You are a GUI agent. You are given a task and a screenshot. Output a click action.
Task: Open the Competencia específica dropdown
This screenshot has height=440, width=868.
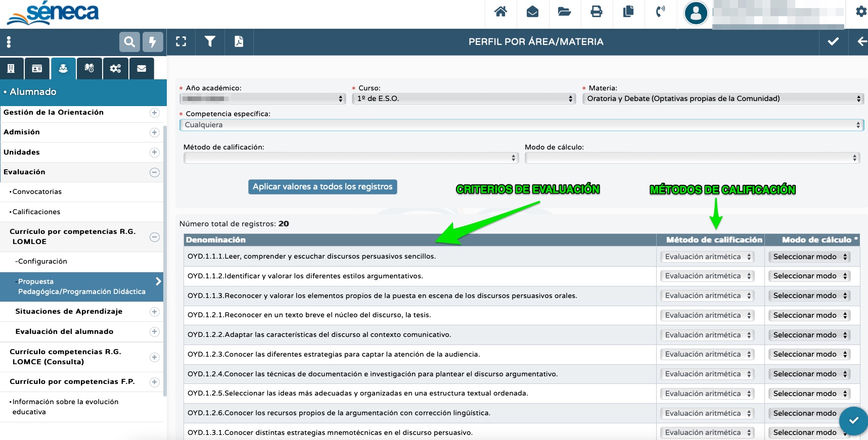click(x=522, y=125)
